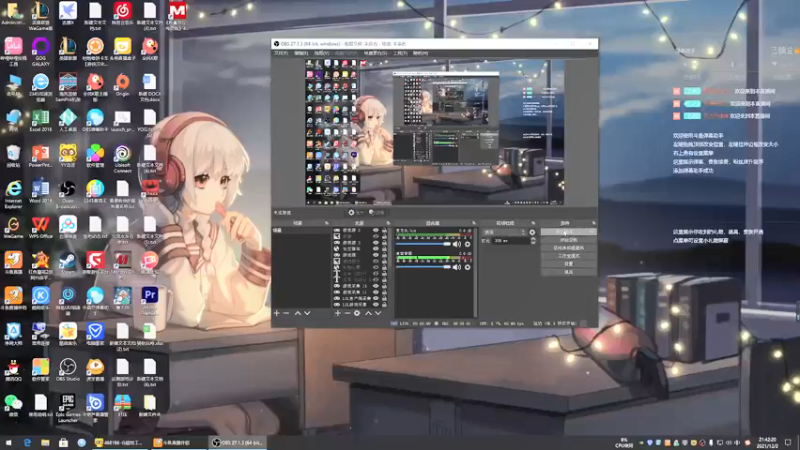Image resolution: width=800 pixels, height=450 pixels.
Task: Mute the Desktop Audio channel speaker icon
Action: tap(456, 267)
